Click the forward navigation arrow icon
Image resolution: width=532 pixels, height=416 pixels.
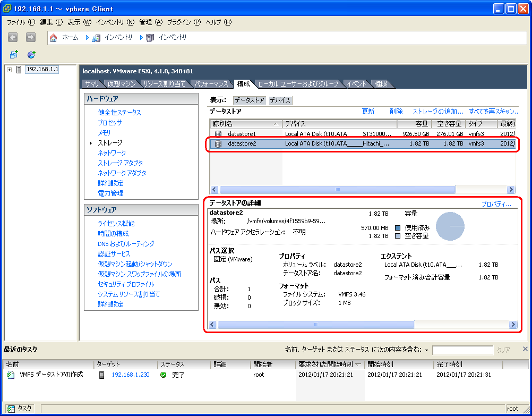tap(30, 37)
